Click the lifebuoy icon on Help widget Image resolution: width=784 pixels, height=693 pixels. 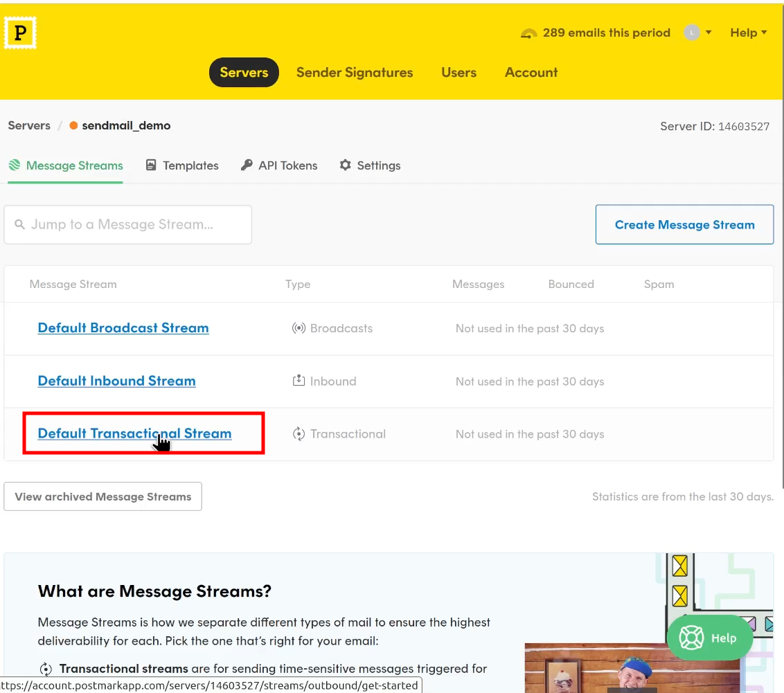coord(691,638)
